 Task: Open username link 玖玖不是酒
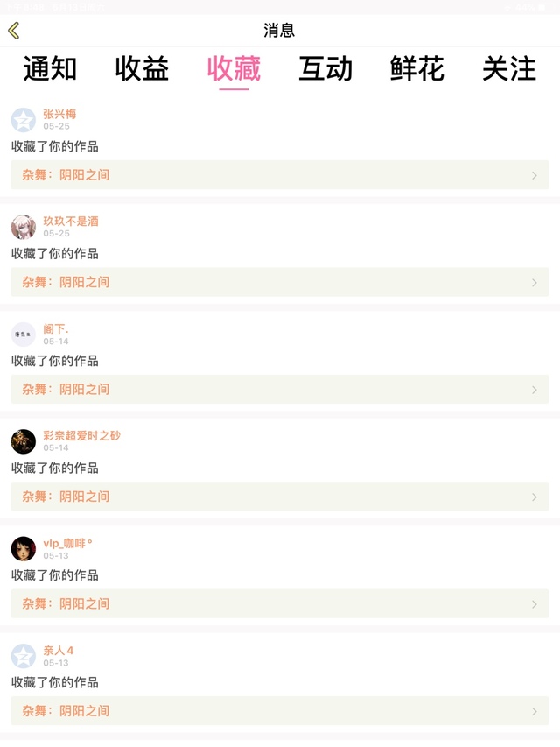click(71, 222)
